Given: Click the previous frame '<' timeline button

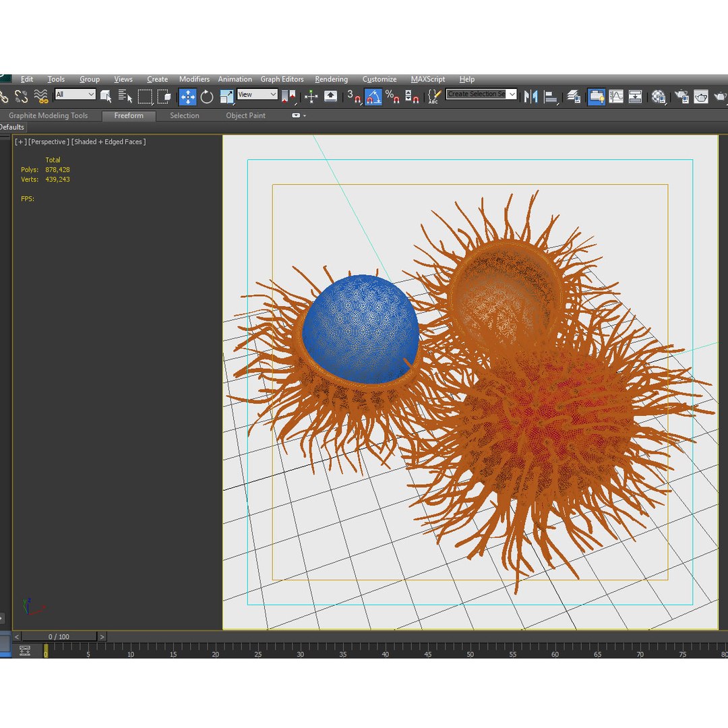Looking at the screenshot, I should (x=17, y=636).
